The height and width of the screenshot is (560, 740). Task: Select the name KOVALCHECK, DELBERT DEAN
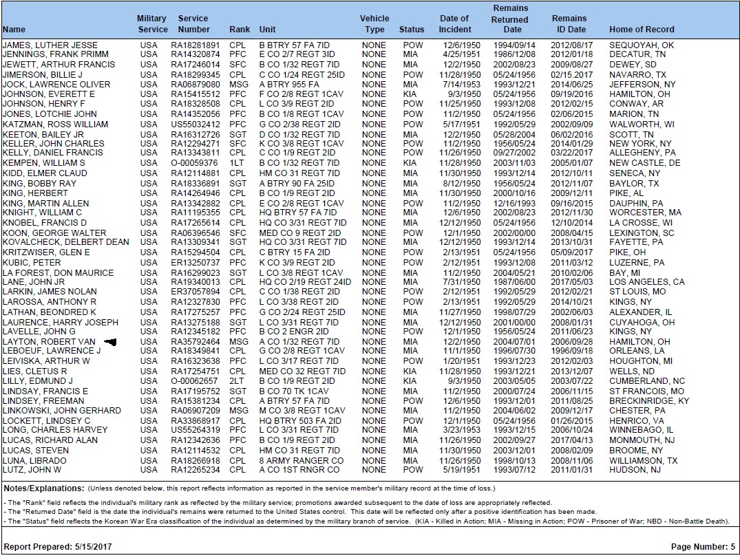coord(65,243)
